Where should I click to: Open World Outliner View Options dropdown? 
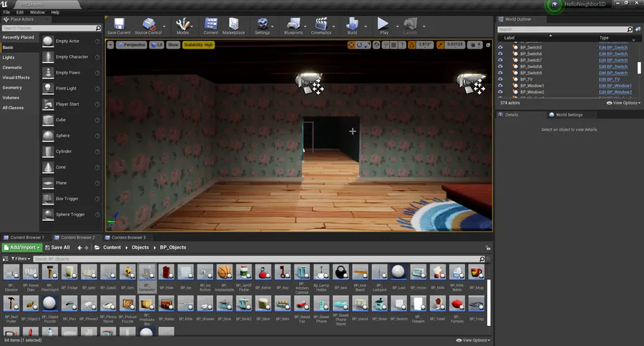[623, 103]
